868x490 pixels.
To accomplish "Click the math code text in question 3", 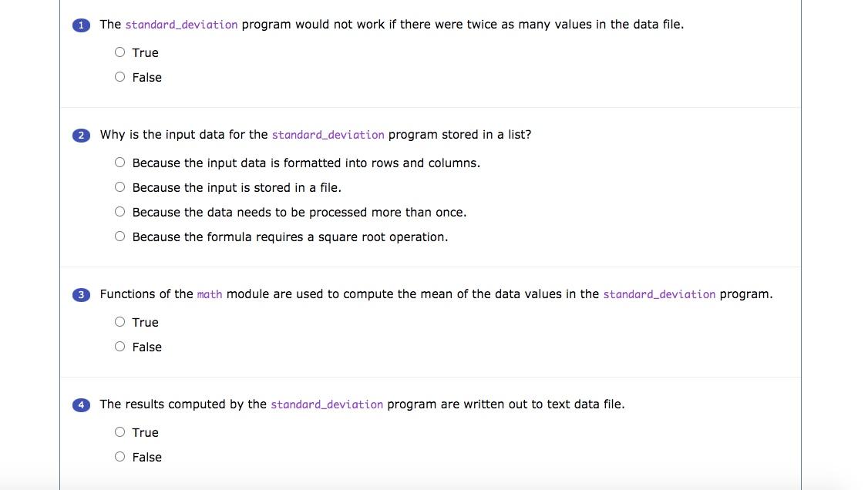I will click(209, 294).
